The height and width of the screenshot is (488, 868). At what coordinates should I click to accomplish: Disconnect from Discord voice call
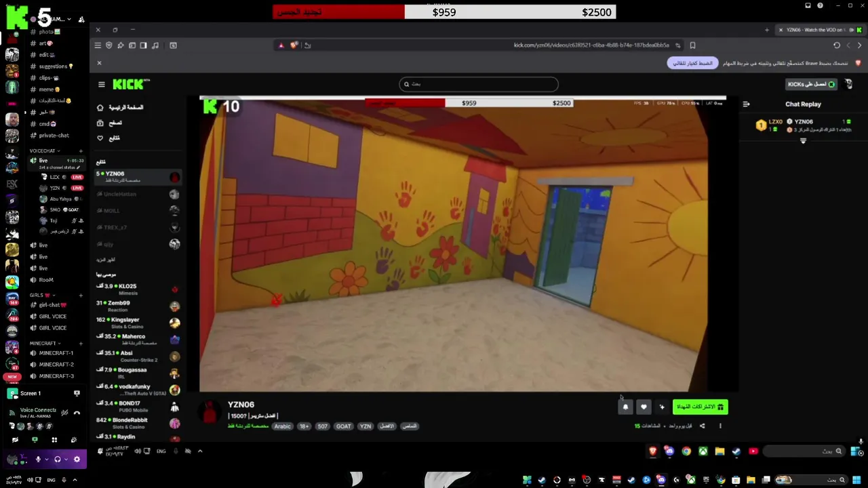(x=77, y=412)
